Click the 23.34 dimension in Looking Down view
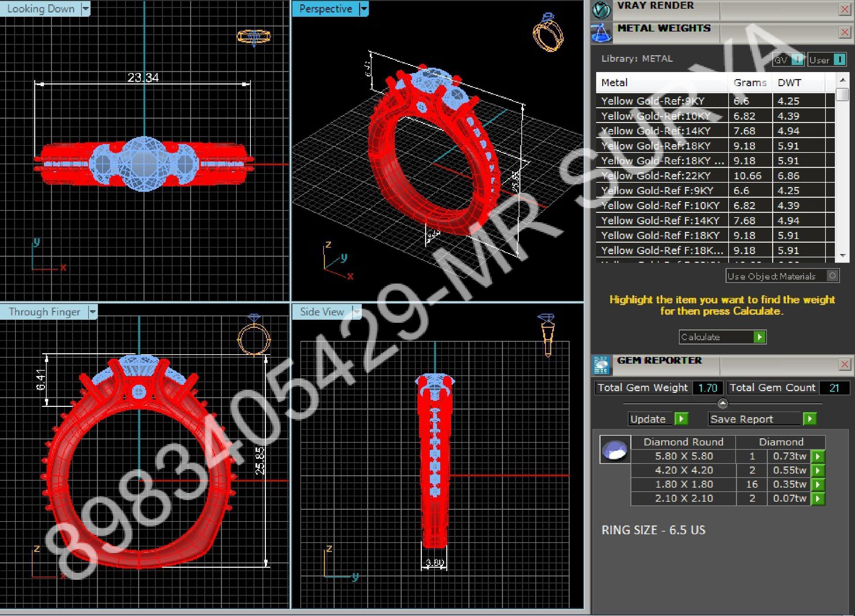Viewport: 855px width, 616px height. pos(143,77)
